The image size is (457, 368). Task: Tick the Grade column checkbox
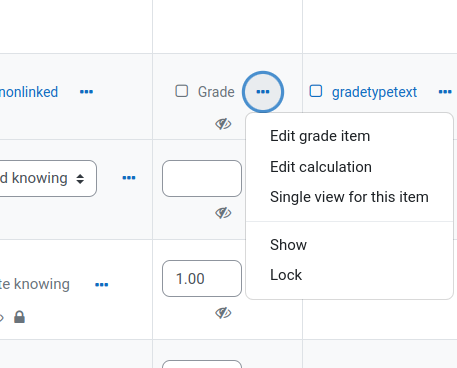tap(182, 91)
